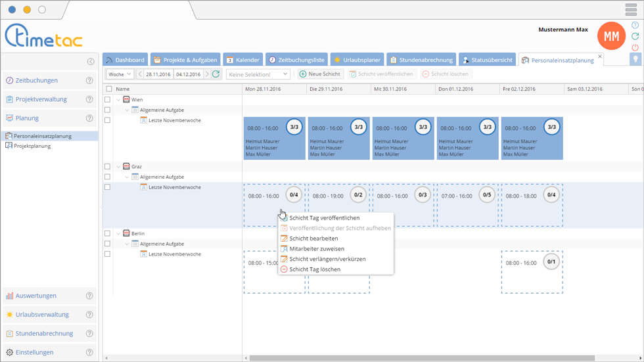The image size is (644, 362).
Task: Switch to the Urlaubsplaner tab
Action: pyautogui.click(x=357, y=60)
